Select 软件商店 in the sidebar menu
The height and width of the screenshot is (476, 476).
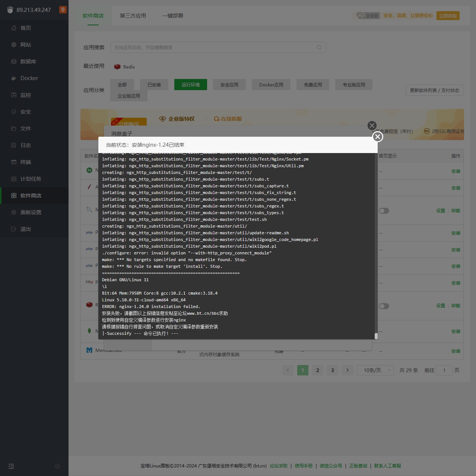pyautogui.click(x=34, y=196)
